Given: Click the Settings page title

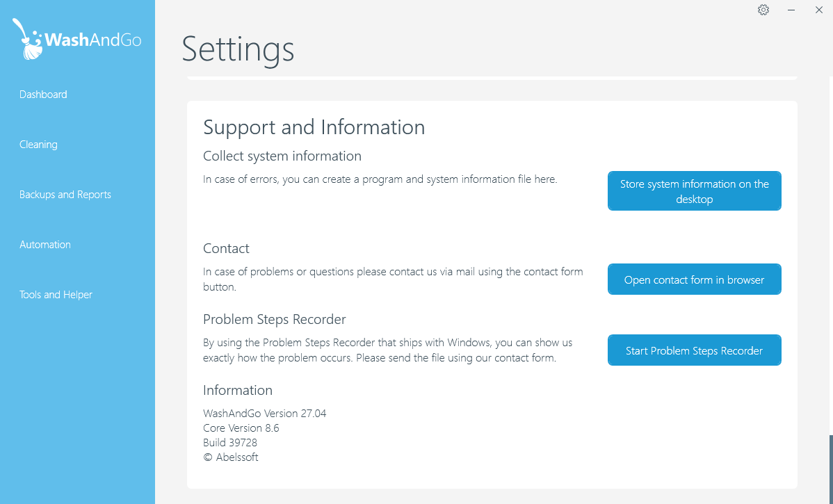Looking at the screenshot, I should (x=238, y=50).
